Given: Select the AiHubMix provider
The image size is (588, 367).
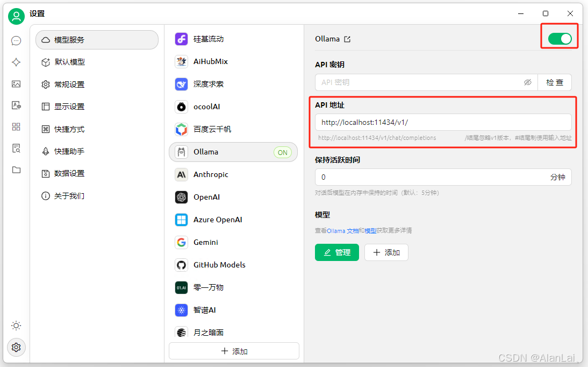Looking at the screenshot, I should pyautogui.click(x=233, y=61).
